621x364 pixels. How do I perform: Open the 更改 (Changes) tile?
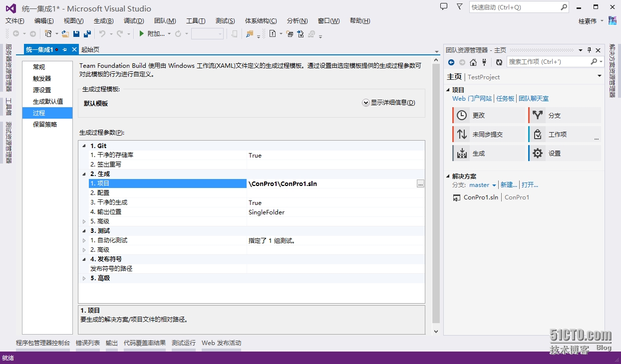[x=489, y=115]
